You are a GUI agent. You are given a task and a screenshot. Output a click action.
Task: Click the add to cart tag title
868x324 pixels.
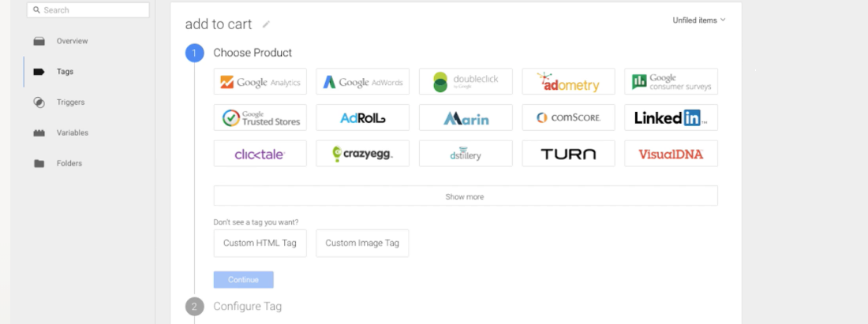tap(219, 24)
